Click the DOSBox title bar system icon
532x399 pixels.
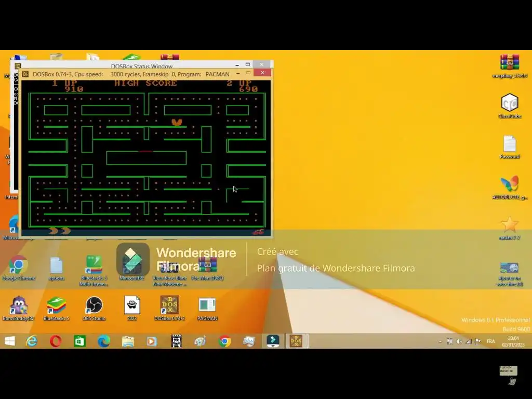(25, 74)
